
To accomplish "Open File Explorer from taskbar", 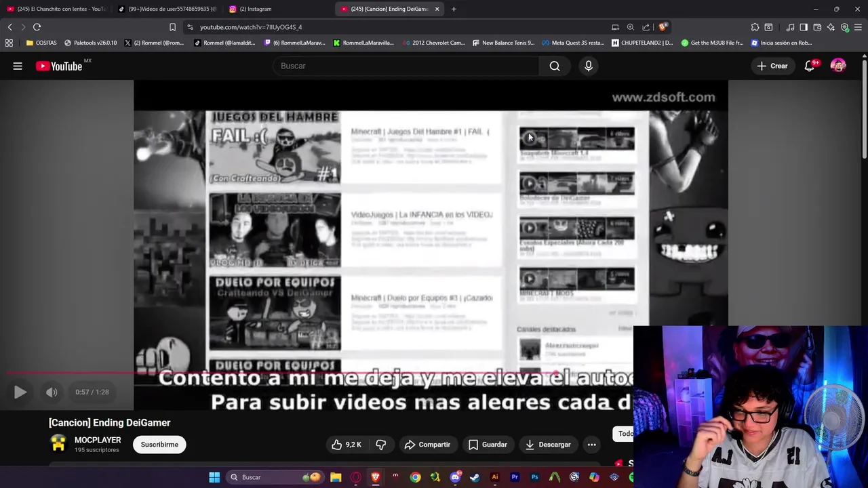I will 335,477.
